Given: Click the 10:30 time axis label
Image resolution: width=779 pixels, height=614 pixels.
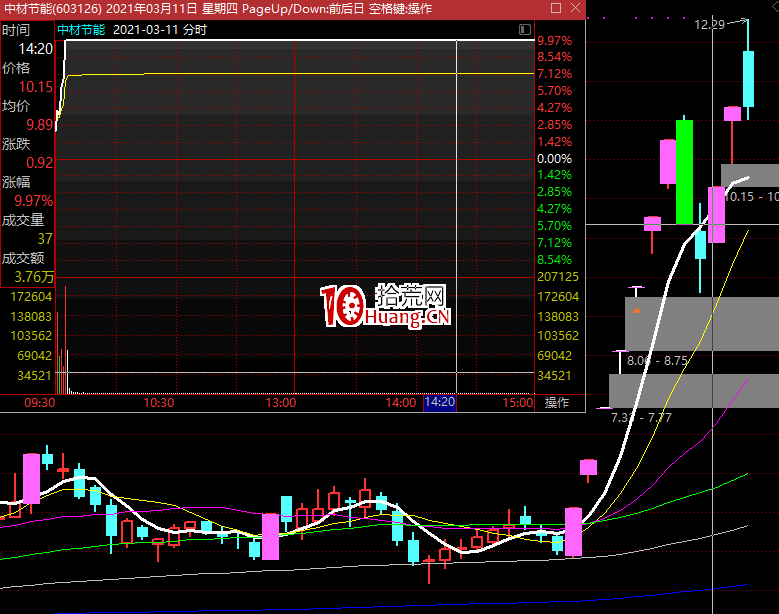Looking at the screenshot, I should tap(159, 402).
